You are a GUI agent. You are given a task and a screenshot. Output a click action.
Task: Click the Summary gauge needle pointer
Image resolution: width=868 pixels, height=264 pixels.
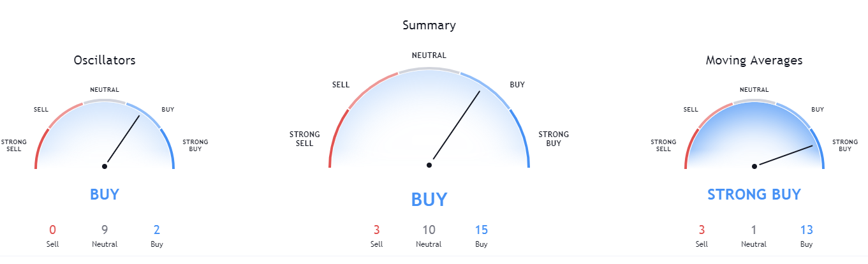point(457,125)
